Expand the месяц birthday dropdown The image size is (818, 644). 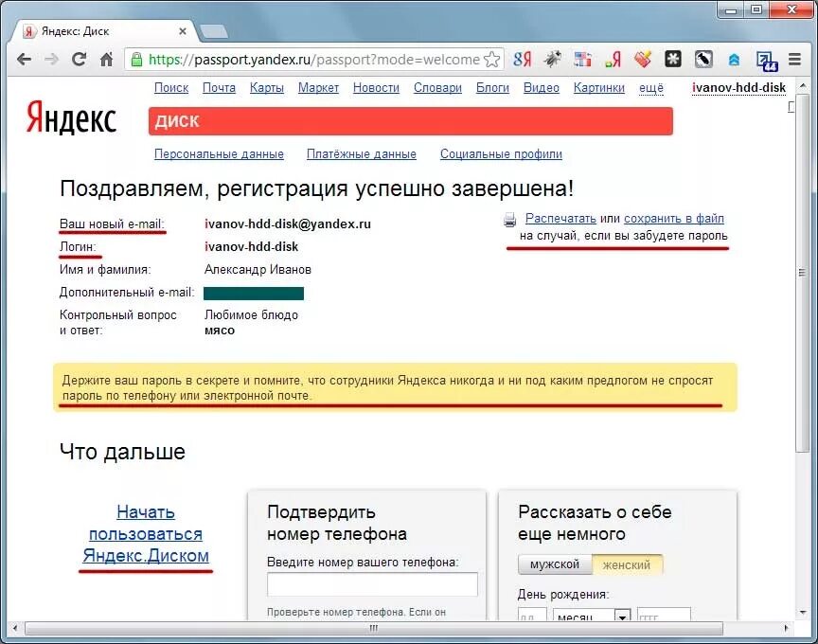click(592, 615)
